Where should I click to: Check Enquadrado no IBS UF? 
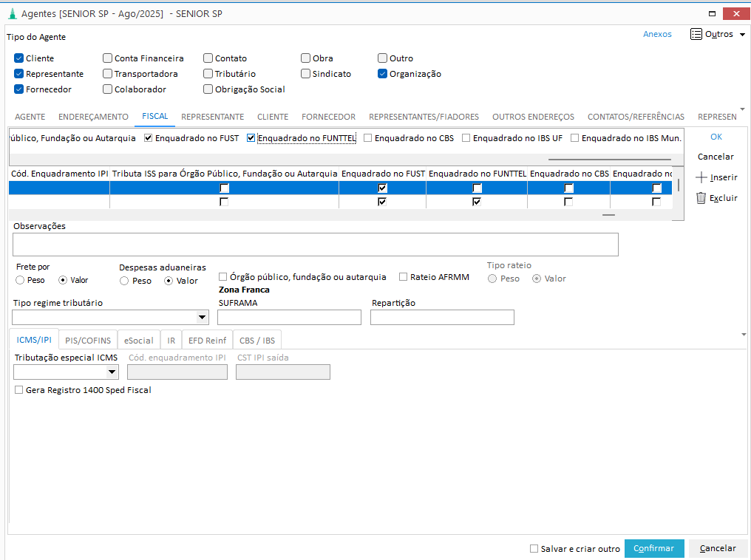pos(466,138)
